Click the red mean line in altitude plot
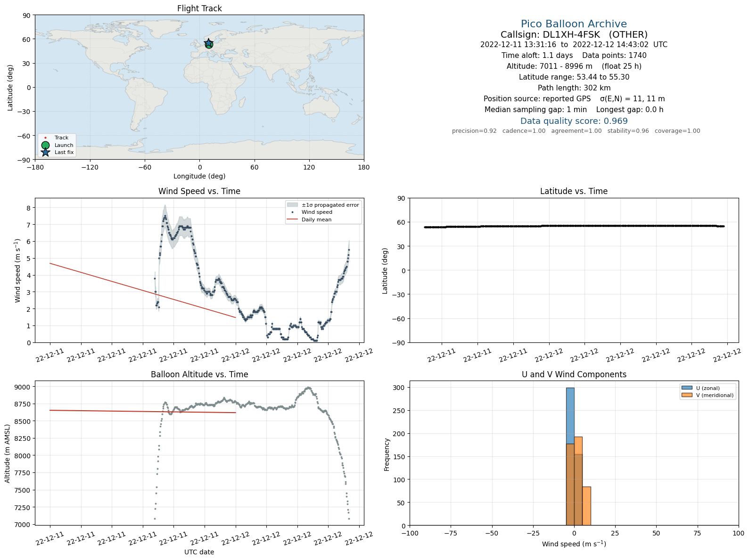 pyautogui.click(x=142, y=412)
